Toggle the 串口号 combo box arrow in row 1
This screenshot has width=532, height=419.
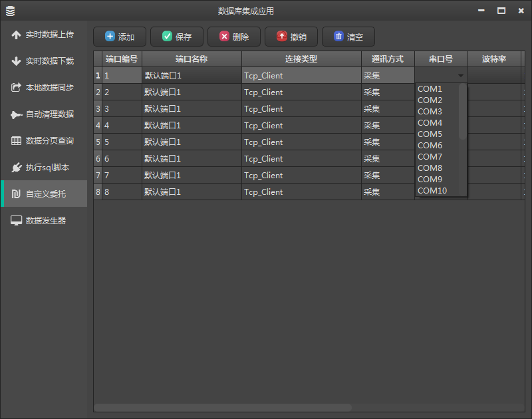coord(460,75)
